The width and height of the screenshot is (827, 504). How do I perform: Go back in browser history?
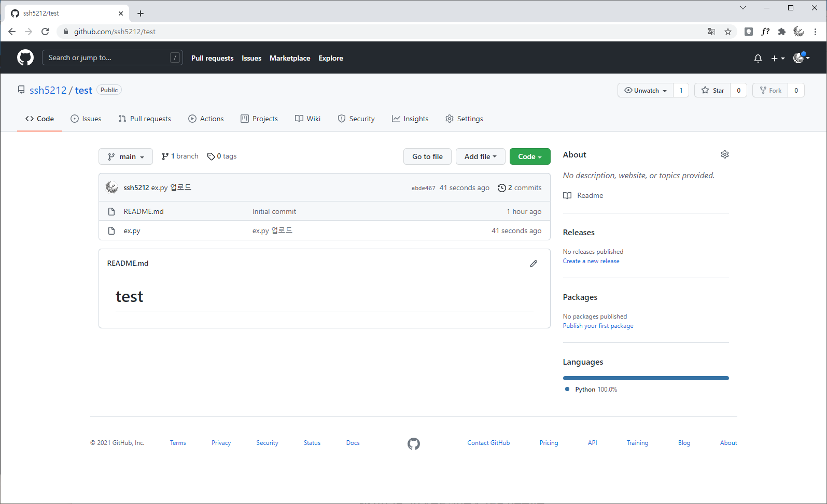click(x=12, y=32)
